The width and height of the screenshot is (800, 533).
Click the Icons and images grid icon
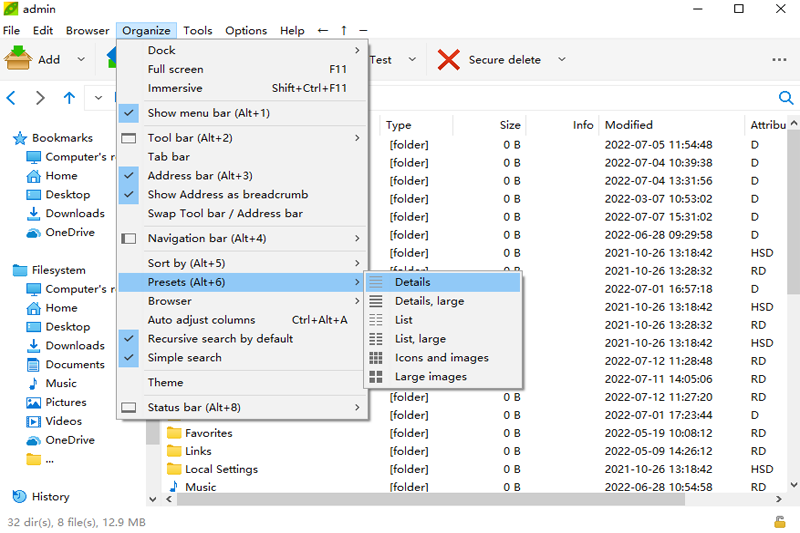(x=376, y=358)
